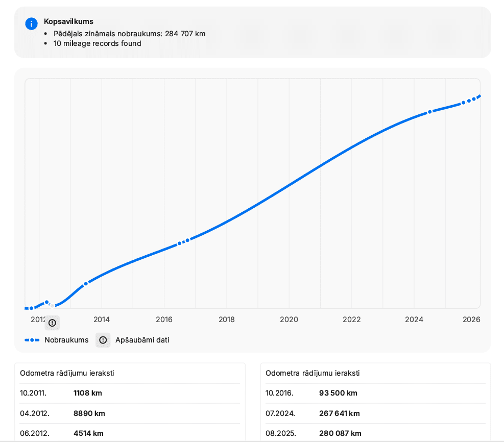Click the 2014 axis label
The height and width of the screenshot is (442, 504).
[x=102, y=320]
